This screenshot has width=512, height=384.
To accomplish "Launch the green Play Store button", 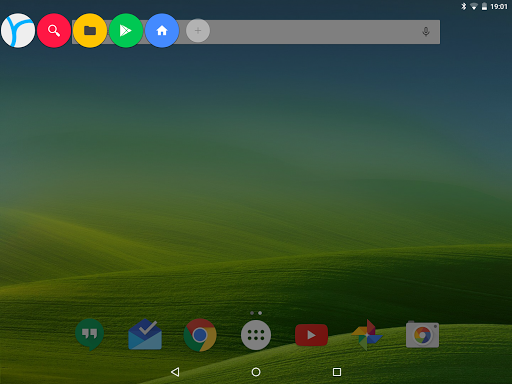I will pyautogui.click(x=126, y=30).
